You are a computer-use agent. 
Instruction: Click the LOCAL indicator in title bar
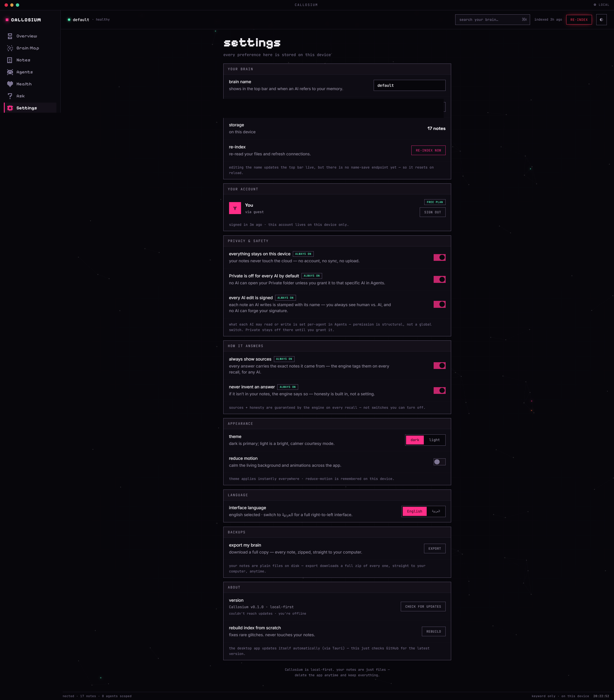click(x=601, y=5)
